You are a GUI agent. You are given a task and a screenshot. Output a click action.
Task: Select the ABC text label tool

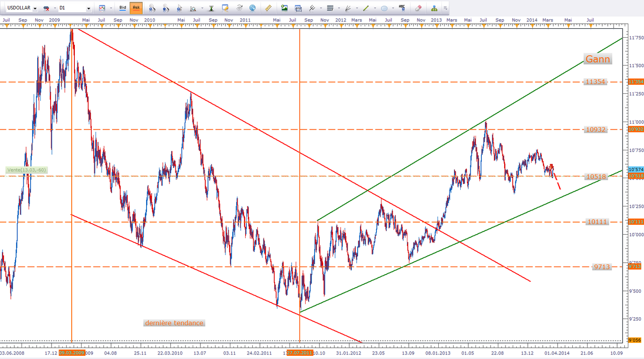[402, 8]
